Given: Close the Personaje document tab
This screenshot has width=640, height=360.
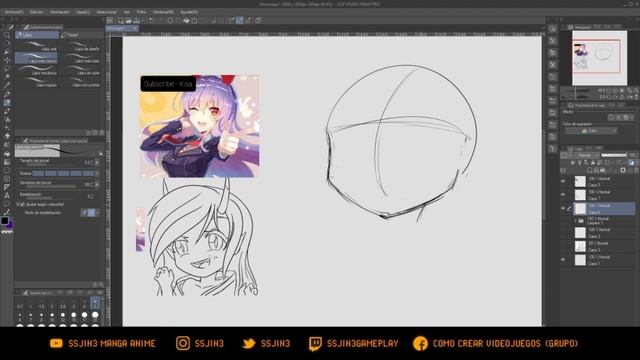Looking at the screenshot, I should coord(135,28).
